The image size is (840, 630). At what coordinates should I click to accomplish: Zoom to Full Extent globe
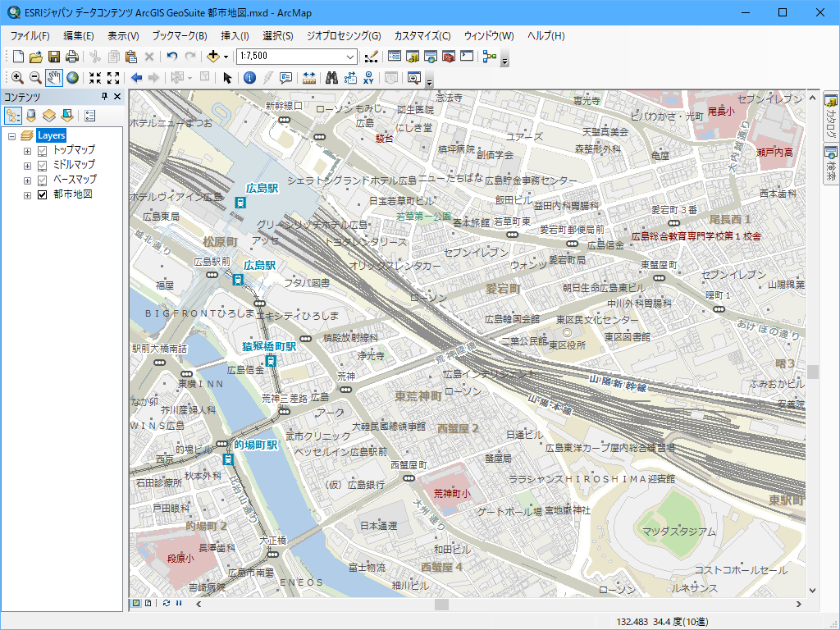point(72,78)
